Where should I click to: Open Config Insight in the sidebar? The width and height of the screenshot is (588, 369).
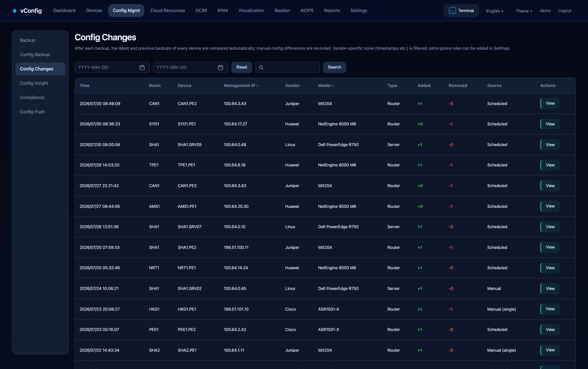pos(40,83)
